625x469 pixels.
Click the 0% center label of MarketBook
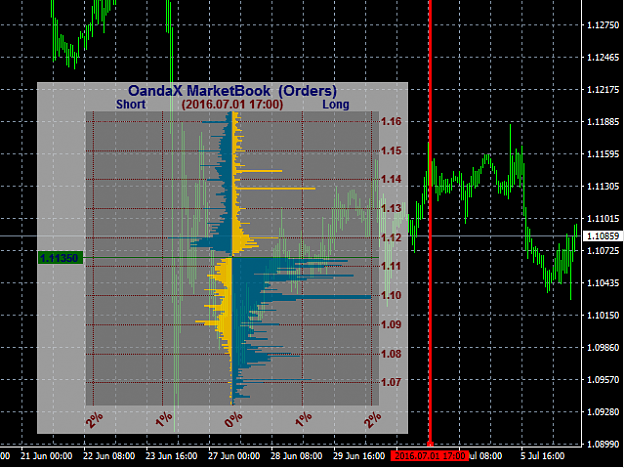233,420
